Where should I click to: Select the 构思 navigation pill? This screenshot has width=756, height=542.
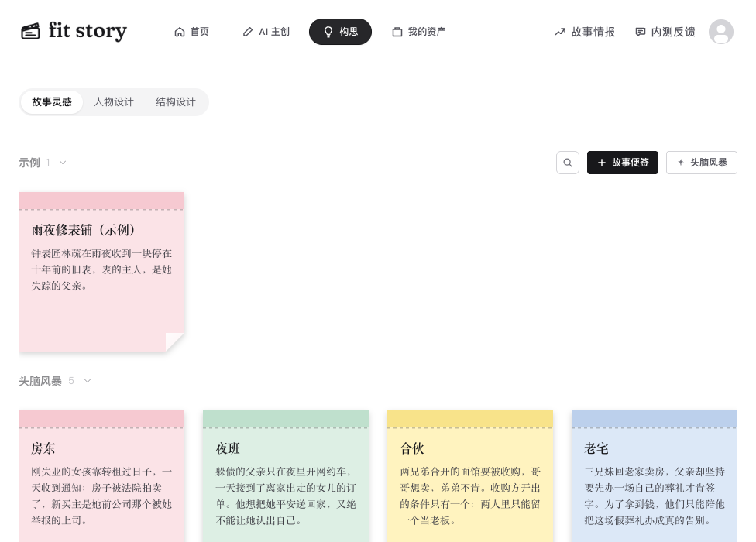(x=340, y=32)
